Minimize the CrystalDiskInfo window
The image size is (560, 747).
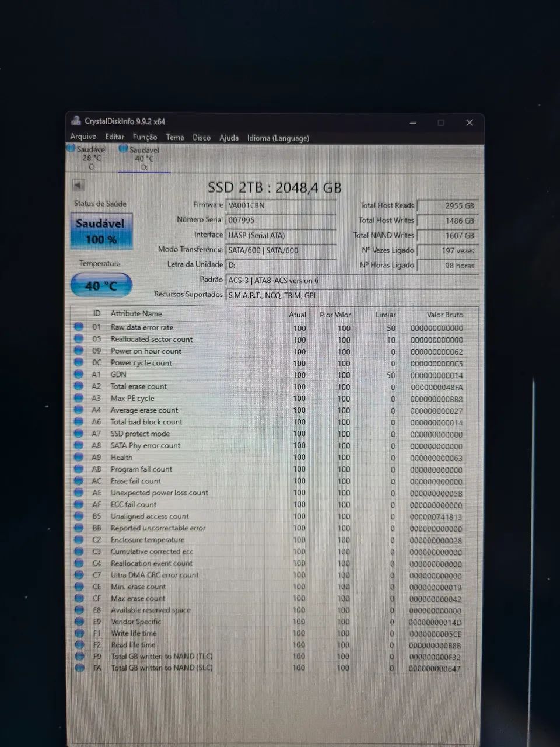[413, 123]
